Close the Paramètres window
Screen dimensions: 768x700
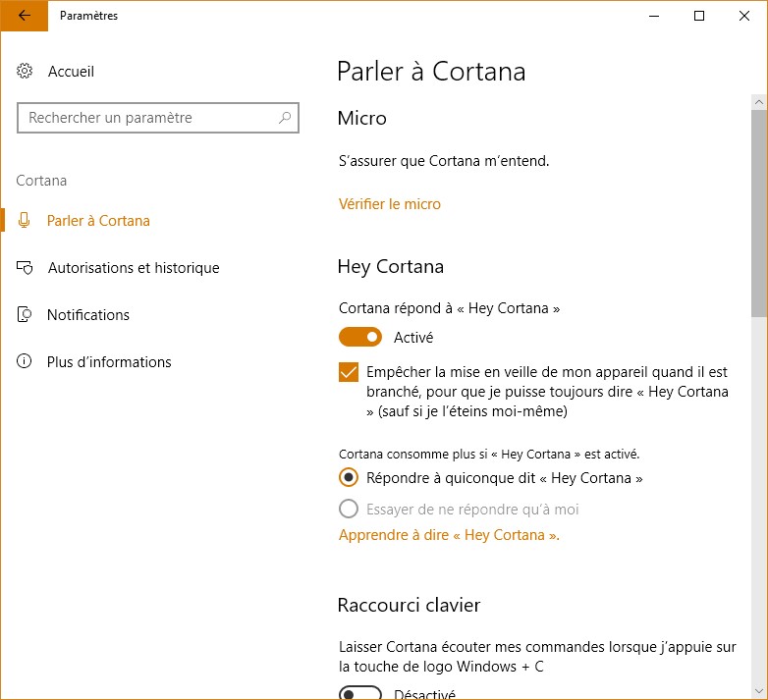pyautogui.click(x=744, y=16)
